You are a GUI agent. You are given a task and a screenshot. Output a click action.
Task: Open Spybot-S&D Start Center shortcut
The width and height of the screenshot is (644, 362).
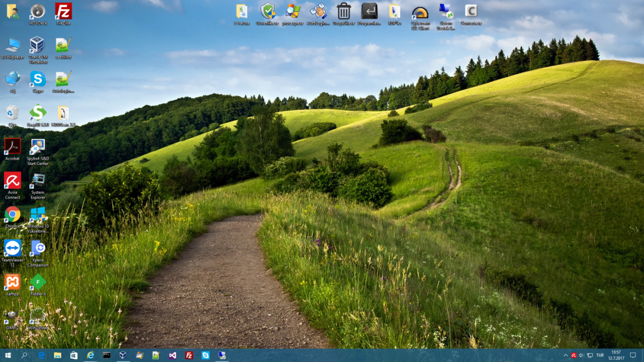pyautogui.click(x=38, y=152)
